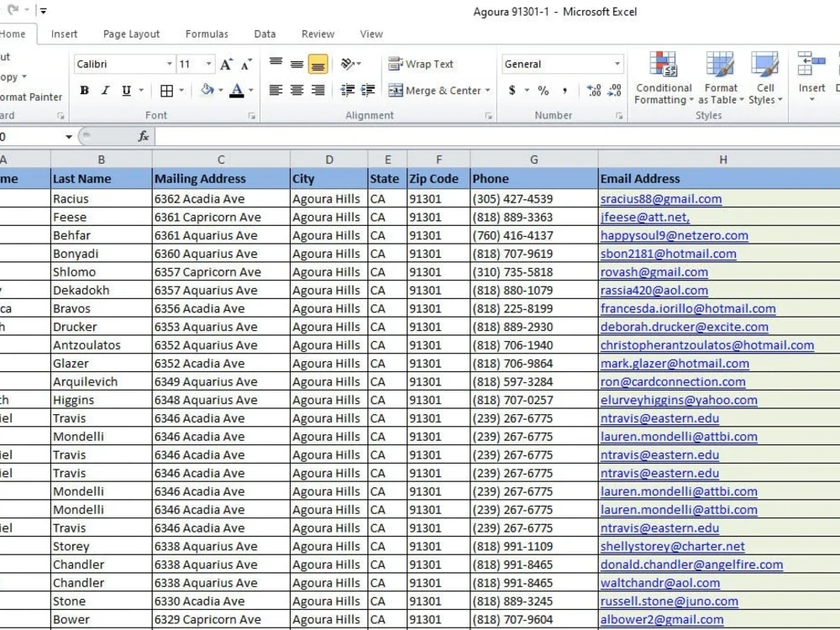Switch to the Data tab
Viewport: 840px width, 630px height.
[x=265, y=34]
